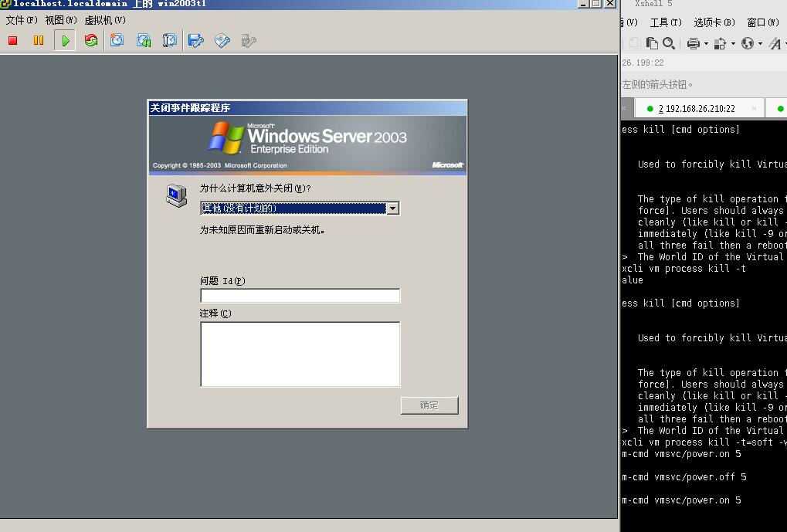
Task: Open the dropdown arrow beside the color scheme icon
Action: point(733,44)
